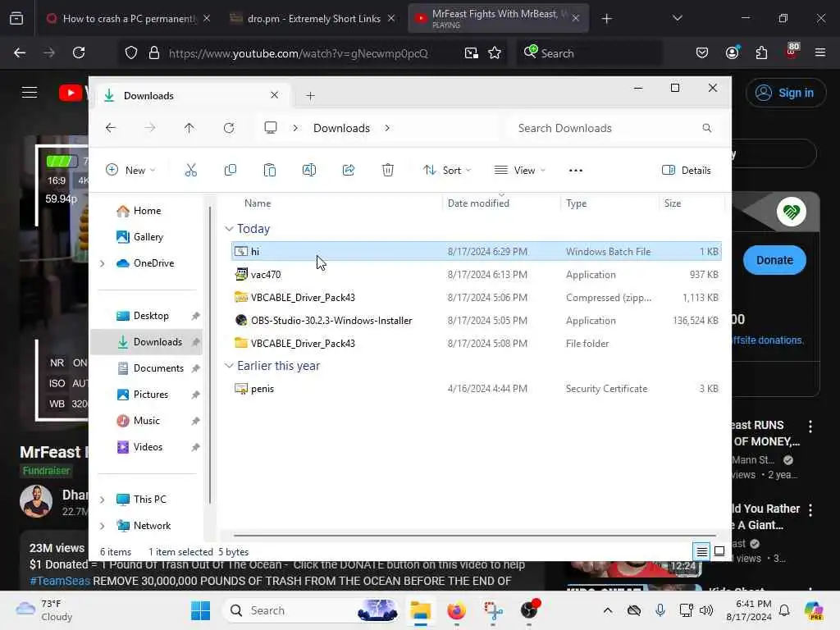Open the New item dropdown

pyautogui.click(x=130, y=171)
